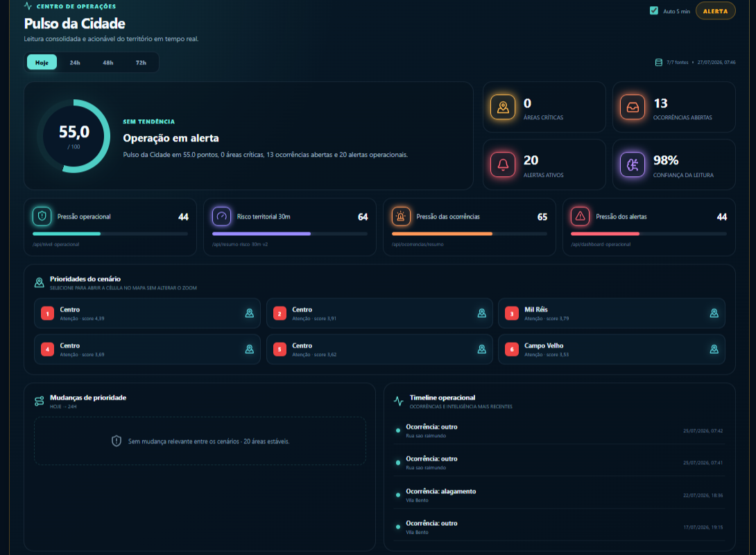Viewport: 756px width, 555px height.
Task: Open map cell for priority 5 Centro
Action: [x=481, y=349]
